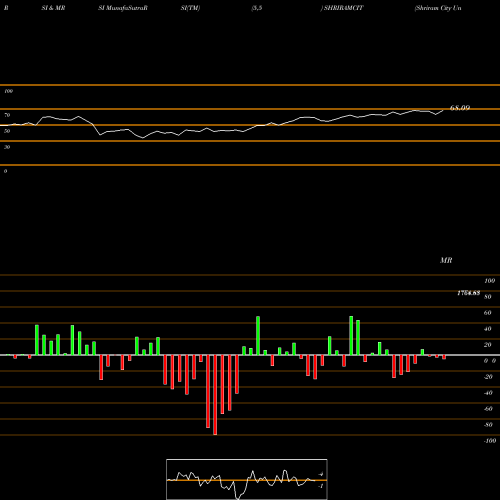The height and width of the screenshot is (500, 500).
Task: Click the "SI MunafaSutraR" header text
Action: (123, 8)
